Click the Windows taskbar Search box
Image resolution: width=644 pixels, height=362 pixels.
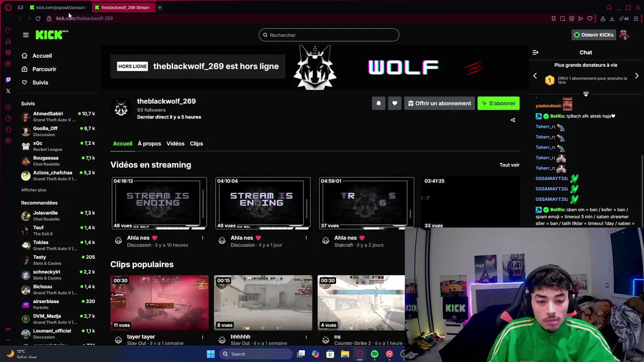tap(255, 354)
